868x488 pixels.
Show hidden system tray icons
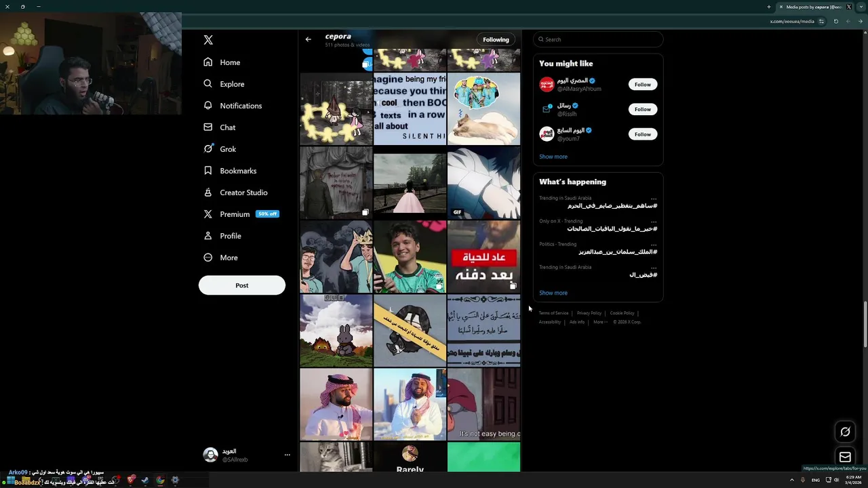pos(791,480)
